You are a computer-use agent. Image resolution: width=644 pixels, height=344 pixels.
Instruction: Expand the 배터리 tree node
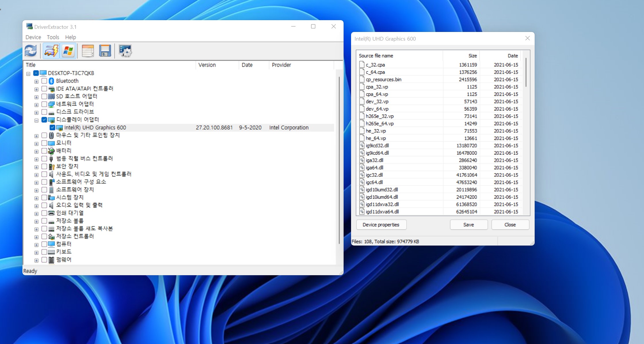[x=36, y=152]
